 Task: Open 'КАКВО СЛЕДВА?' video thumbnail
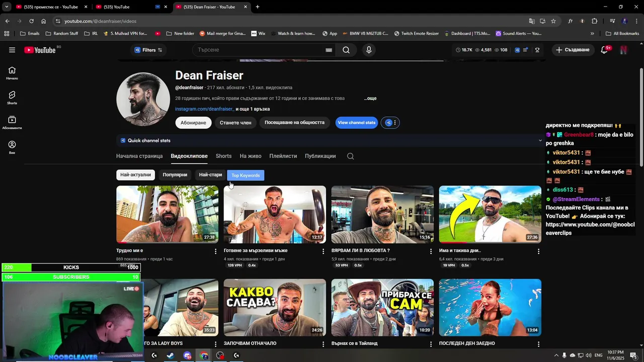coord(275,308)
